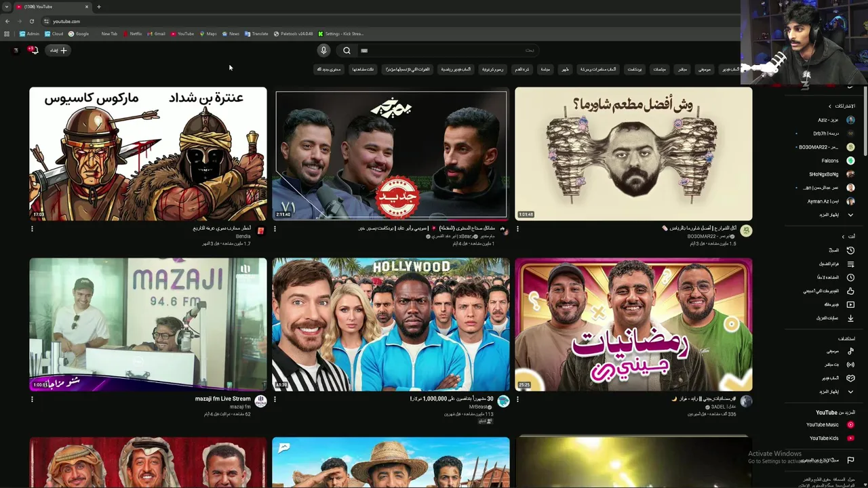Open a new browser tab with plus icon
Viewport: 868px width, 488px height.
click(98, 7)
